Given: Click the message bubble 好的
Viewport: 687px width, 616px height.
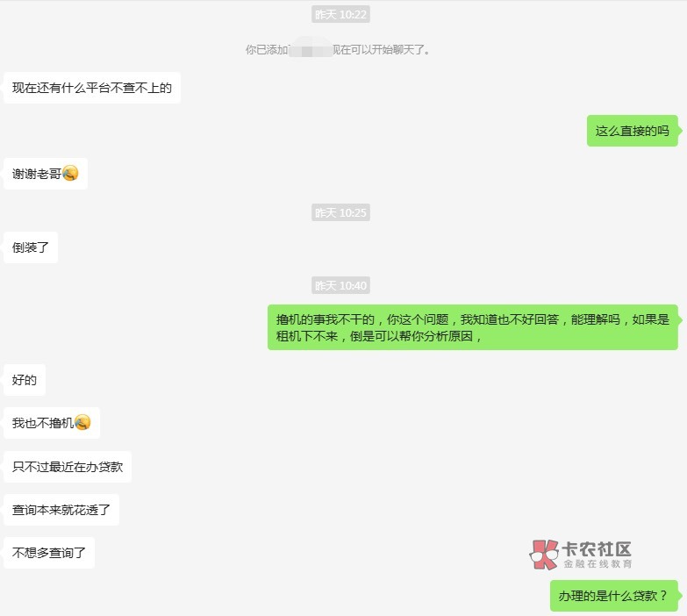Looking at the screenshot, I should click(x=25, y=379).
